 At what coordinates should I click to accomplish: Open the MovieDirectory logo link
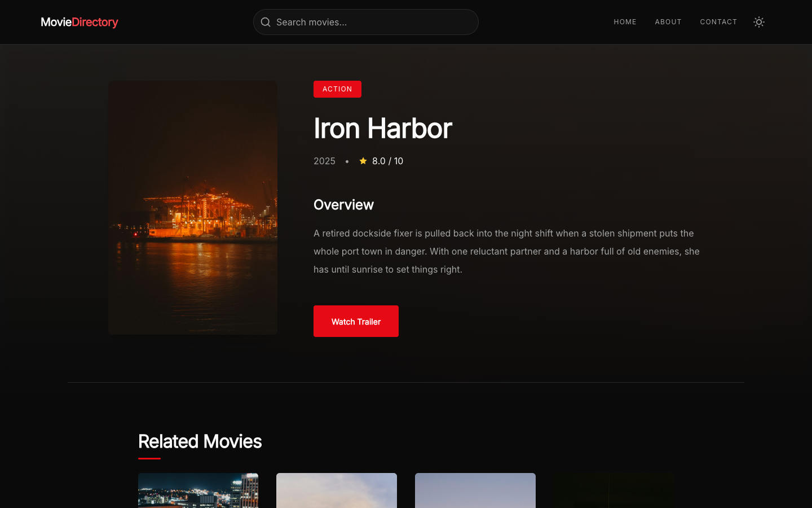80,22
